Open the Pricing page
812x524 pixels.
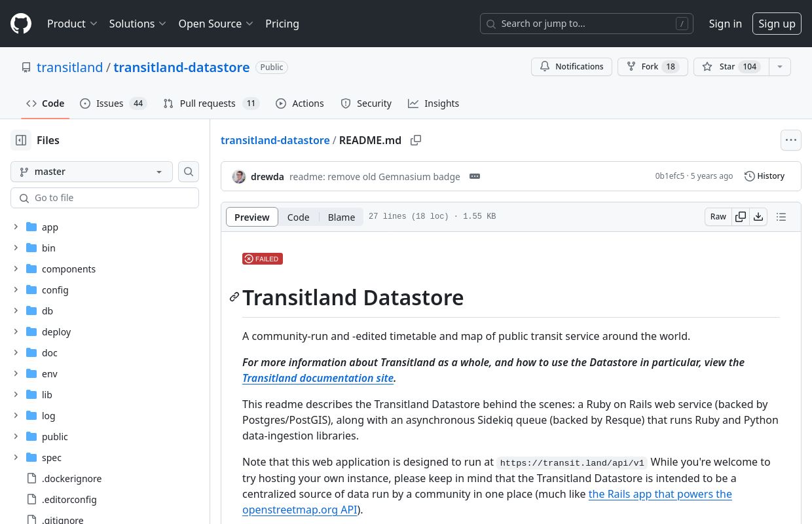click(282, 24)
